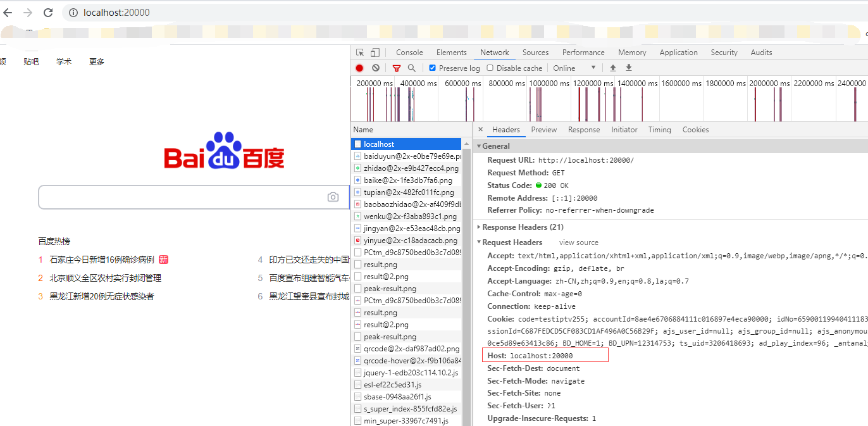Switch to Elements tab
Viewport: 868px width, 426px height.
452,53
